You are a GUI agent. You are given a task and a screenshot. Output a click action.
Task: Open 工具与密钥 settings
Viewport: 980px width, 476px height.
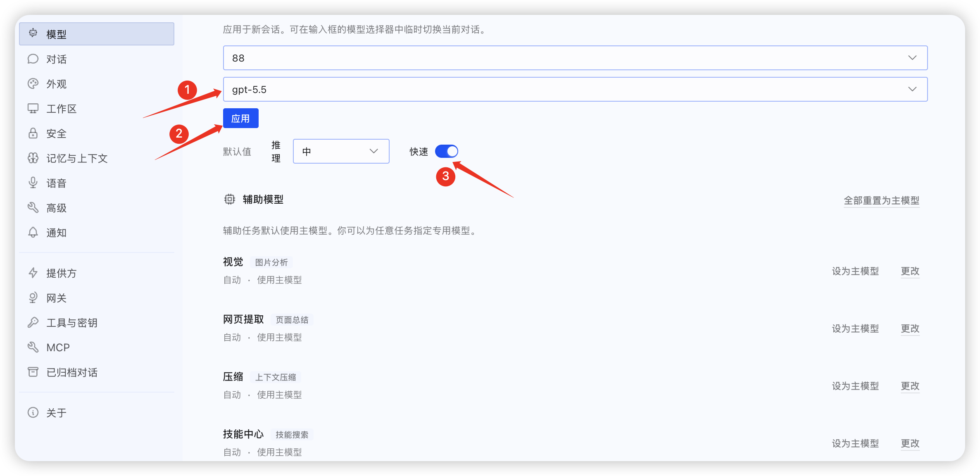coord(97,322)
